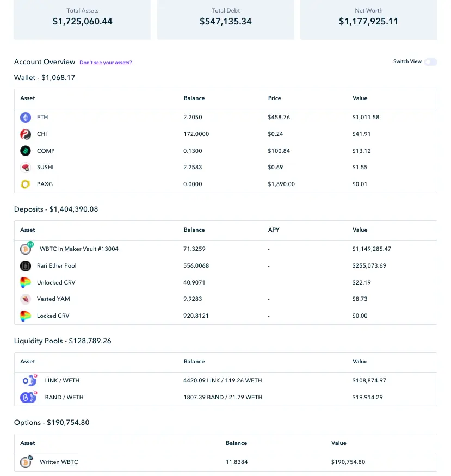This screenshot has width=451, height=476.
Task: Click the Net Worth summary card
Action: pos(369,20)
